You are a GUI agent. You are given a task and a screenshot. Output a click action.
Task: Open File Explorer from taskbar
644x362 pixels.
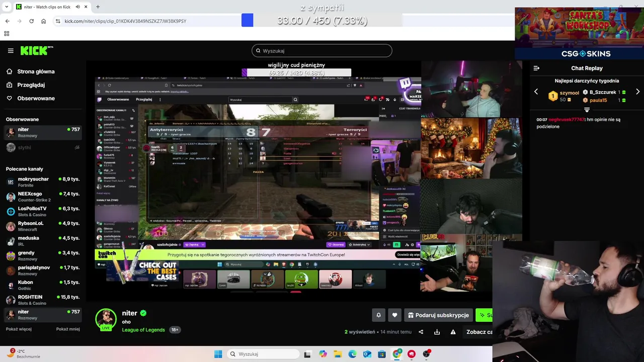tap(338, 354)
